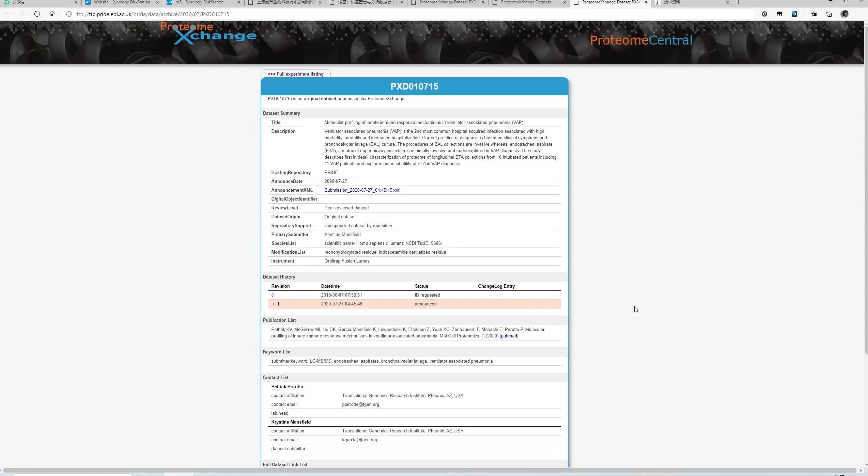The width and height of the screenshot is (868, 476).
Task: Click the address bar URL field
Action: point(409,14)
